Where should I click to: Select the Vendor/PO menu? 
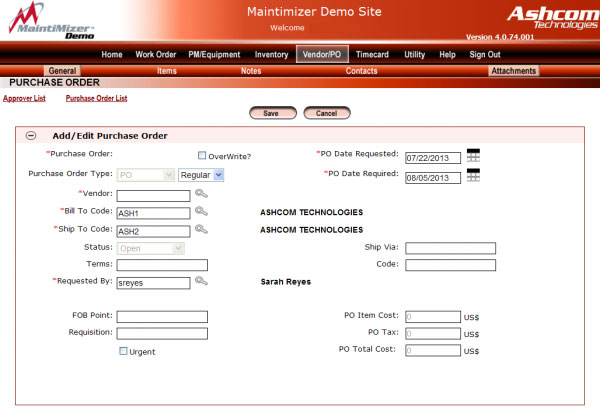(x=322, y=54)
